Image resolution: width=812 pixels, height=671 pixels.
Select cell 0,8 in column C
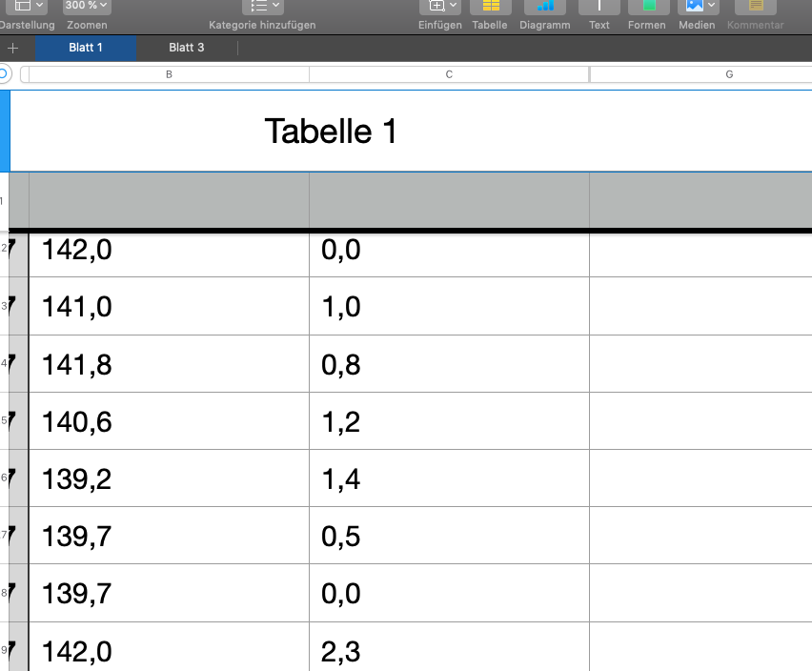coord(450,364)
